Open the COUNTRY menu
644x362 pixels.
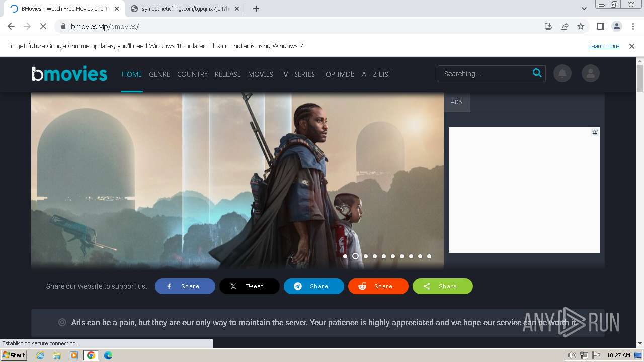point(192,74)
